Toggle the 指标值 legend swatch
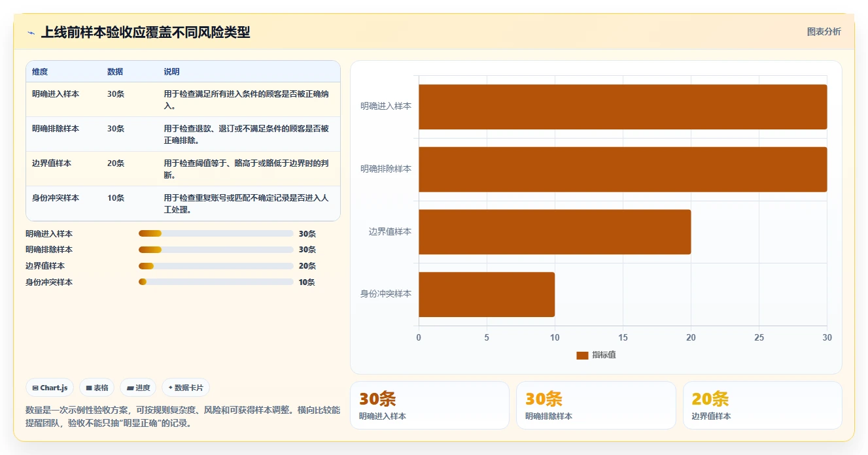The image size is (868, 455). tap(582, 355)
